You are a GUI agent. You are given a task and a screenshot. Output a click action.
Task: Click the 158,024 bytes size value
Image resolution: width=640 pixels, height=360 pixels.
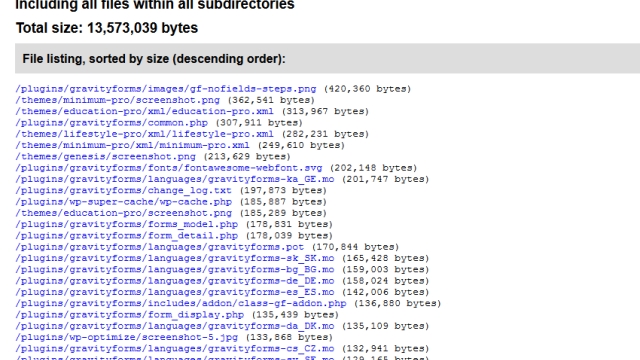pyautogui.click(x=385, y=281)
